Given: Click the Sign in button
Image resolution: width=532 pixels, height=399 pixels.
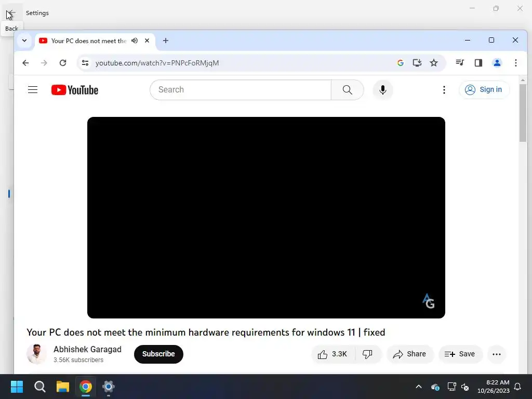Looking at the screenshot, I should [484, 90].
